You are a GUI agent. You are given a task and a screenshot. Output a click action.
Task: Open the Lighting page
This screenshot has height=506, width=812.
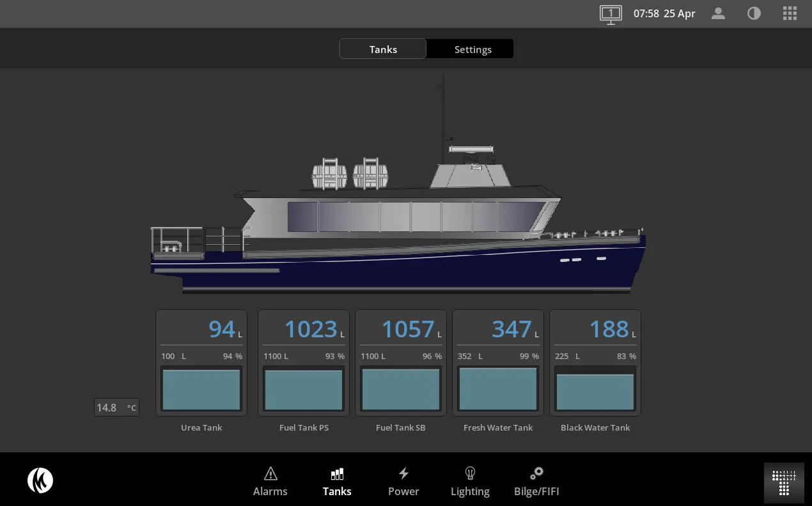[470, 482]
